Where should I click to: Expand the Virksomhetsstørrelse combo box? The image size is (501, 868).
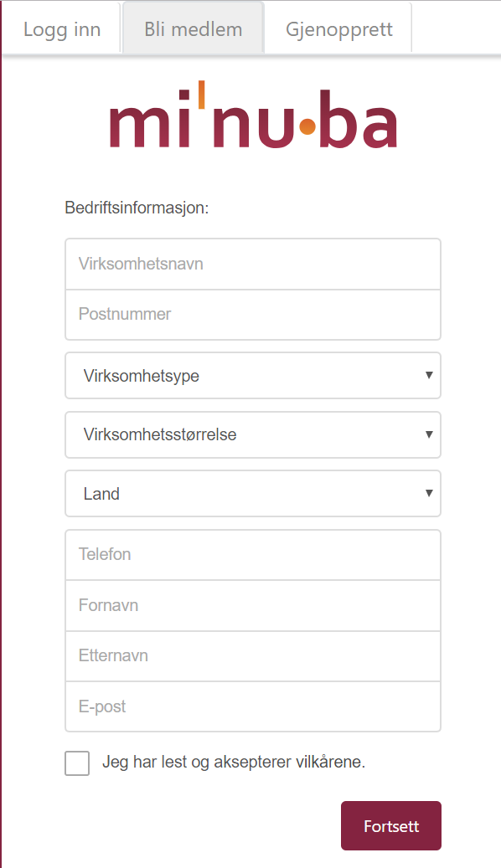[253, 434]
